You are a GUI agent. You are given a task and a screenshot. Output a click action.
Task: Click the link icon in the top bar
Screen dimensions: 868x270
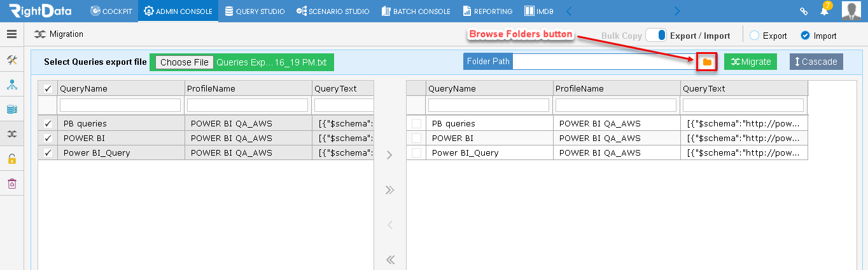804,11
